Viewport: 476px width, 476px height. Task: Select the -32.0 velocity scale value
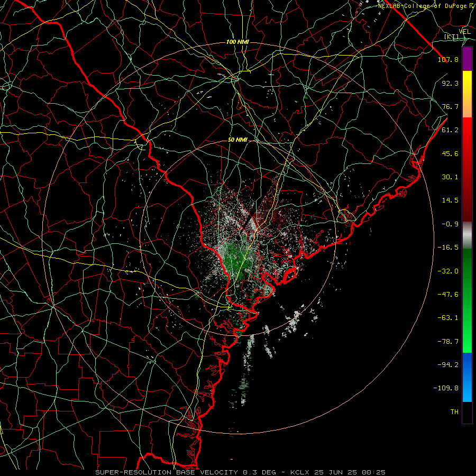pos(448,271)
